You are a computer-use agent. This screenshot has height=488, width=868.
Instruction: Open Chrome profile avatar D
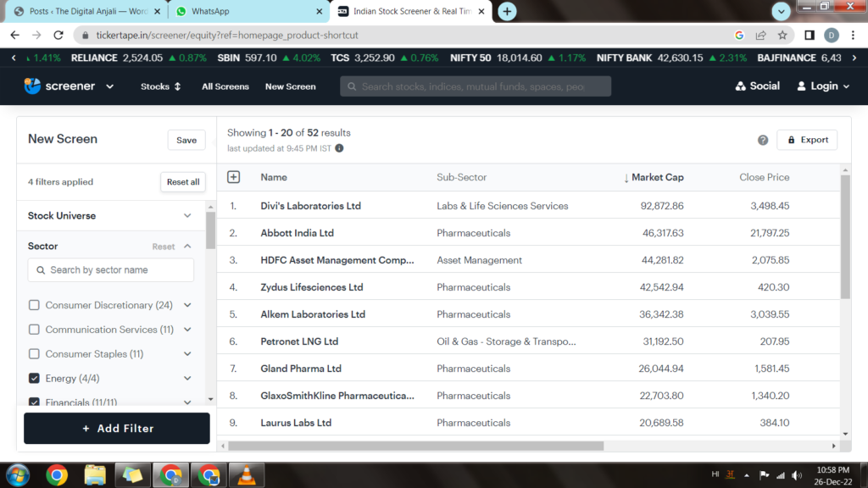pos(831,35)
